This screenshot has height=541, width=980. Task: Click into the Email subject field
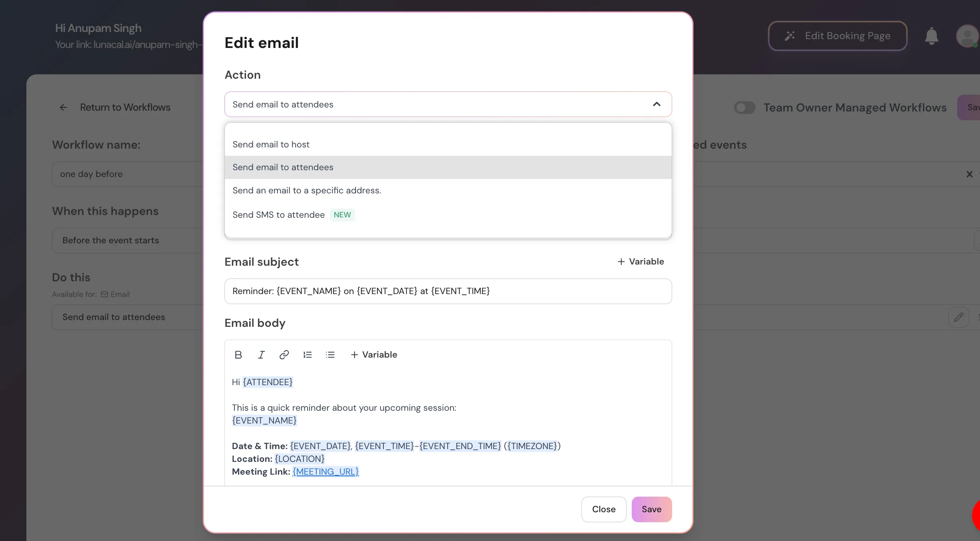coord(447,291)
